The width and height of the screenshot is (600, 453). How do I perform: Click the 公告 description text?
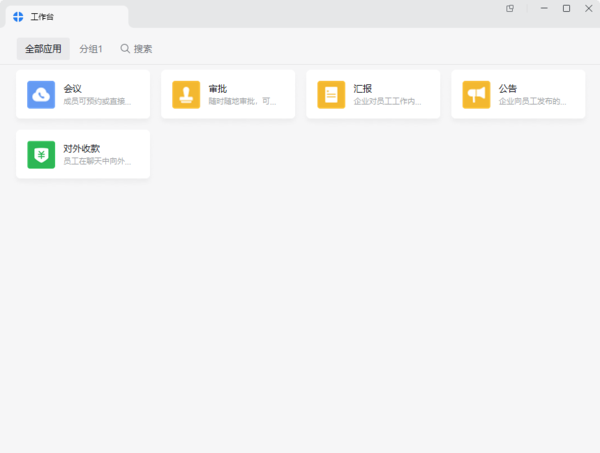click(x=532, y=101)
